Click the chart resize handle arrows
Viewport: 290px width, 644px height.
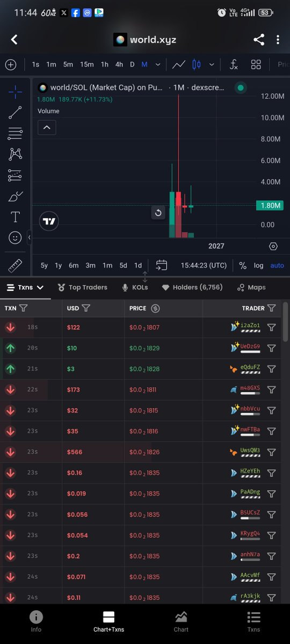[x=145, y=277]
